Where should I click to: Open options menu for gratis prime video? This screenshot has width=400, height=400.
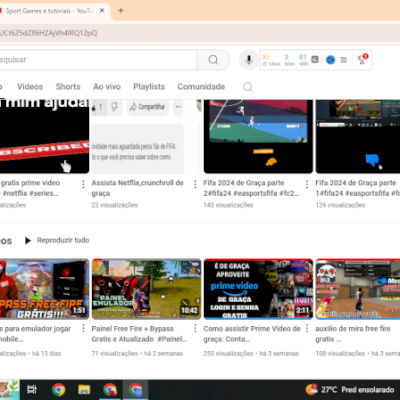point(83,184)
